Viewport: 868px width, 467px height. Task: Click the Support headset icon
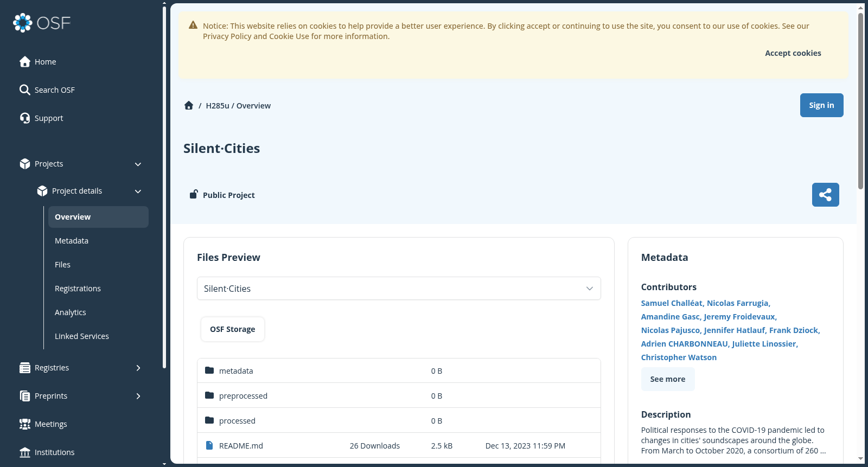(x=24, y=118)
